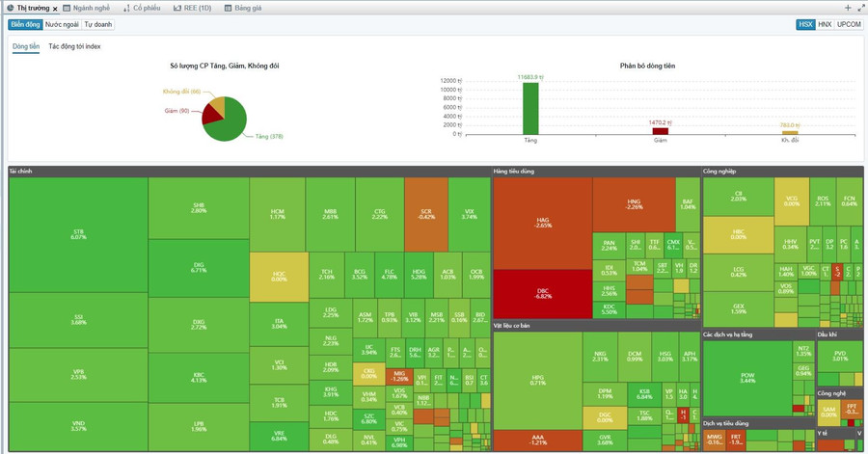Screen dimensions: 868x454
Task: Switch exchange to HNX
Action: pos(825,24)
